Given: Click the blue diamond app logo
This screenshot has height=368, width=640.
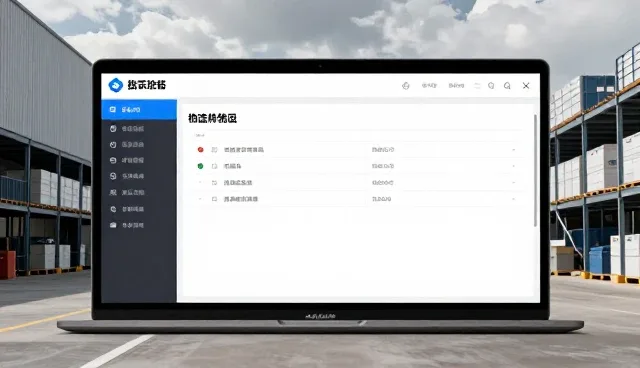Looking at the screenshot, I should (x=116, y=85).
